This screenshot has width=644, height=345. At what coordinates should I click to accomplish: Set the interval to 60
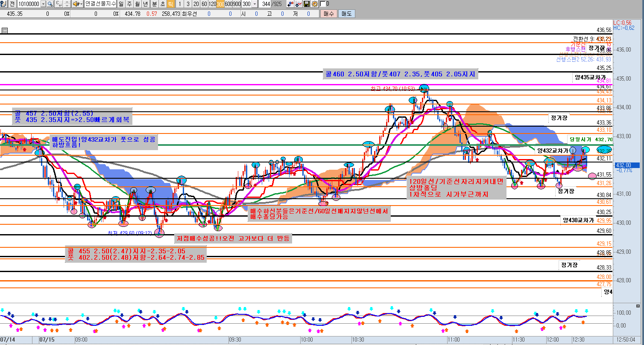(204, 4)
